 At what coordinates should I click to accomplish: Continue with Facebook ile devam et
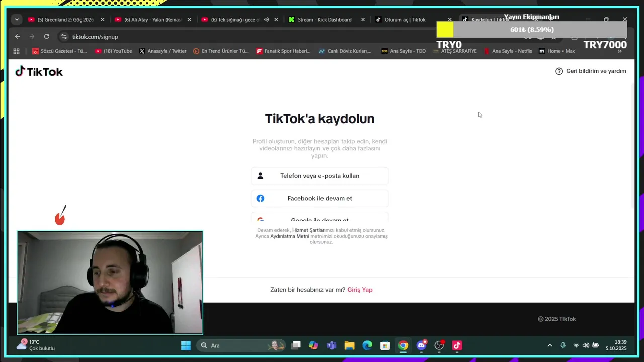pos(319,198)
